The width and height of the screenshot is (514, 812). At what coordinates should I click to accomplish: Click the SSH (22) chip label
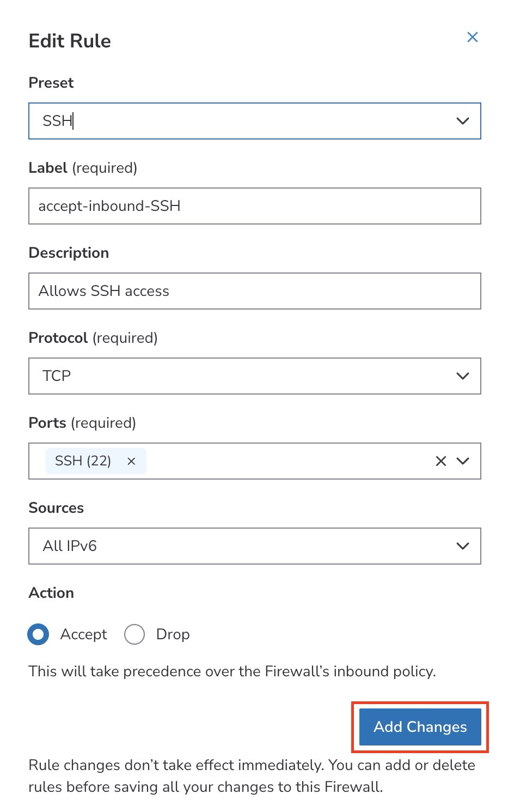coord(83,461)
